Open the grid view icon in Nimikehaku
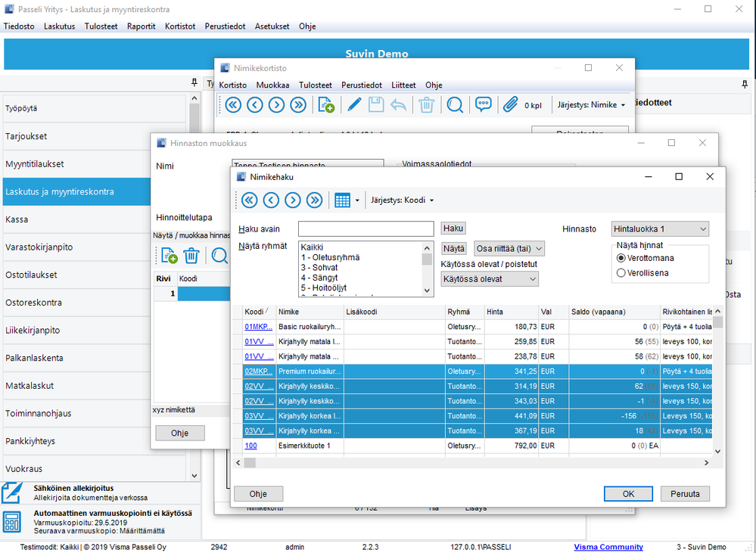The width and height of the screenshot is (756, 553). click(342, 200)
